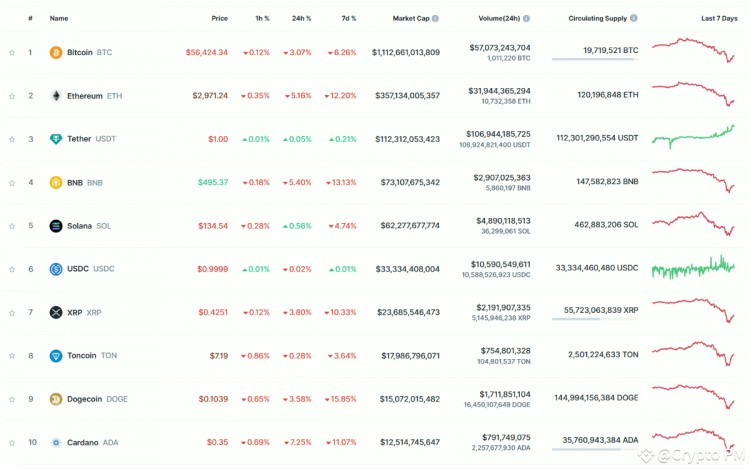The height and width of the screenshot is (469, 750).
Task: Click the Bitcoin coin logo icon
Action: (x=56, y=52)
